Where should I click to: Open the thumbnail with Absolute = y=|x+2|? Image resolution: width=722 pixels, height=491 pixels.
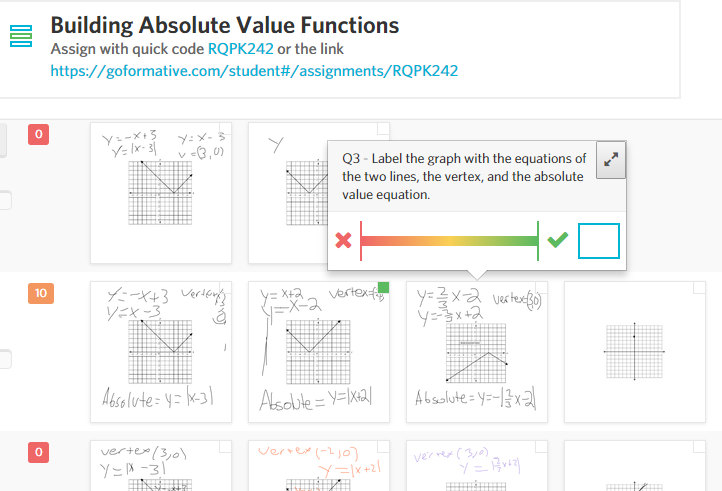319,352
